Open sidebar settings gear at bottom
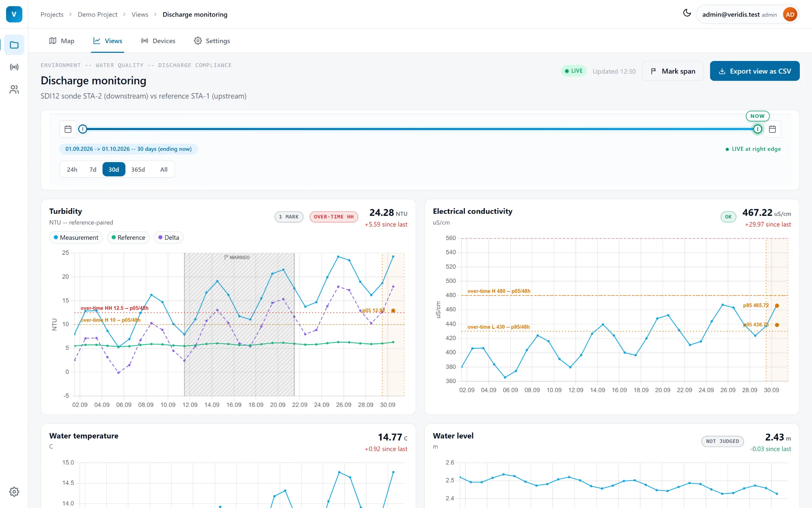This screenshot has width=812, height=508. 14,492
